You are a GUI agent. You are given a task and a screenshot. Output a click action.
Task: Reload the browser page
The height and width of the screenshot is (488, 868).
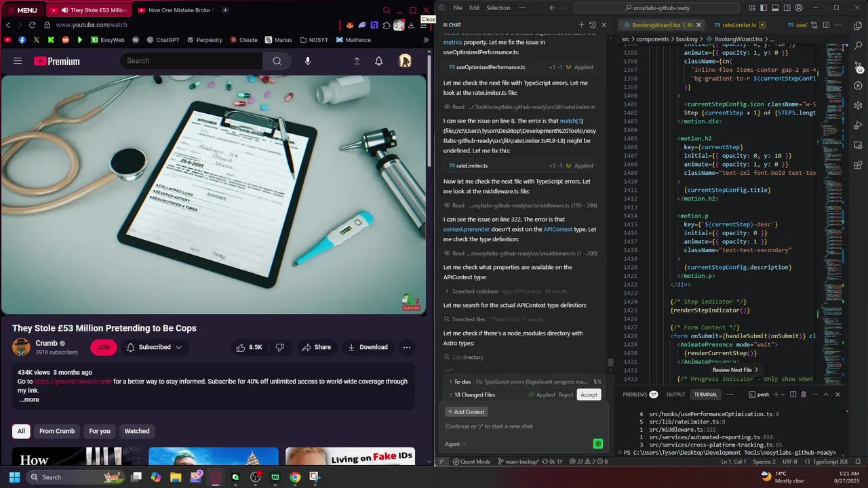32,25
